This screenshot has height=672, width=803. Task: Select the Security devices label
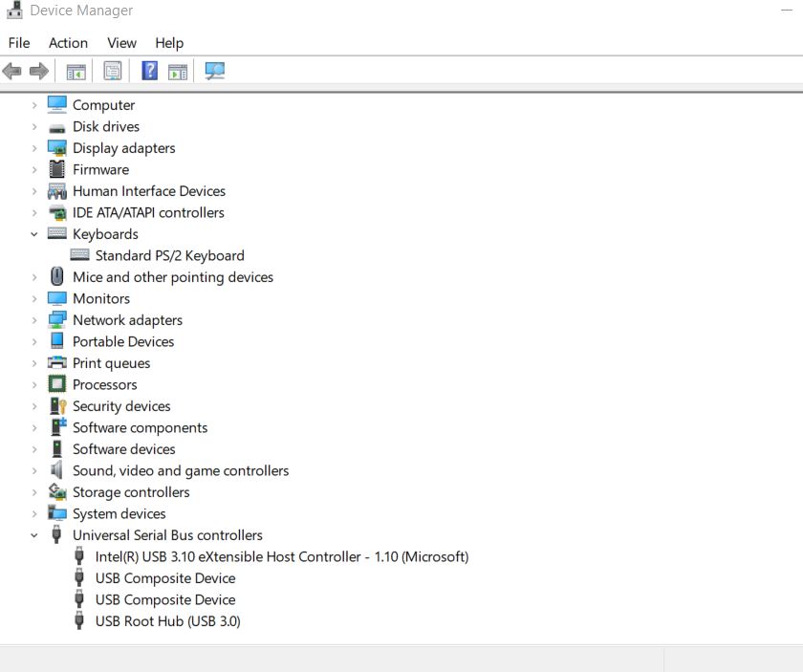point(121,406)
